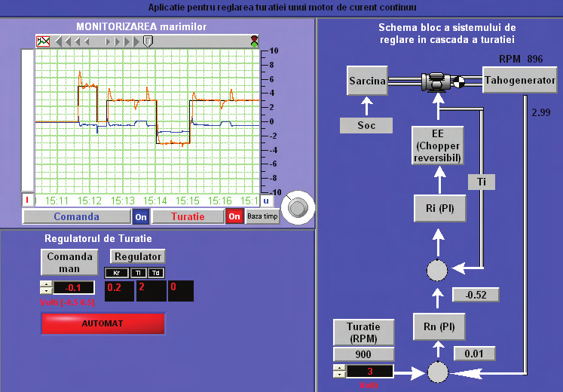Click the 'I' axis icon left of the time axis
The image size is (563, 392).
(27, 201)
